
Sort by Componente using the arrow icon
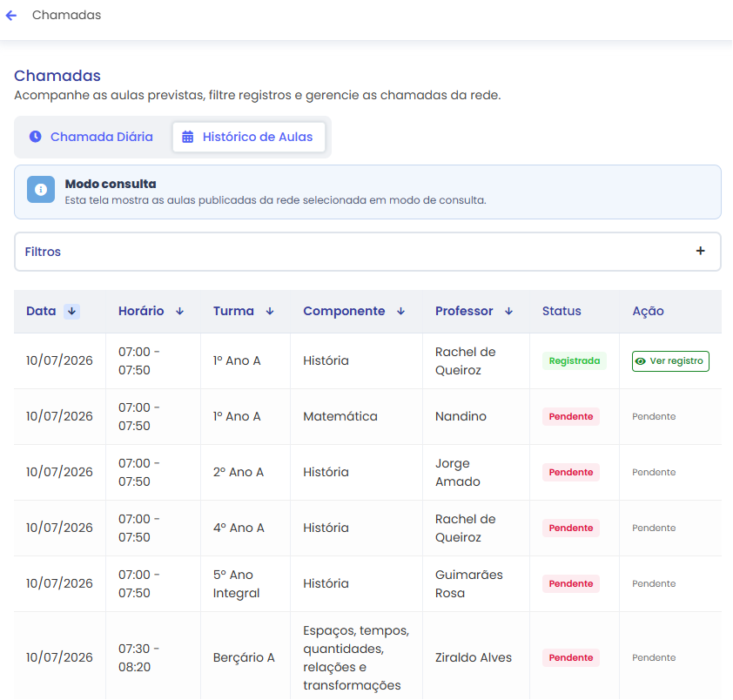400,312
